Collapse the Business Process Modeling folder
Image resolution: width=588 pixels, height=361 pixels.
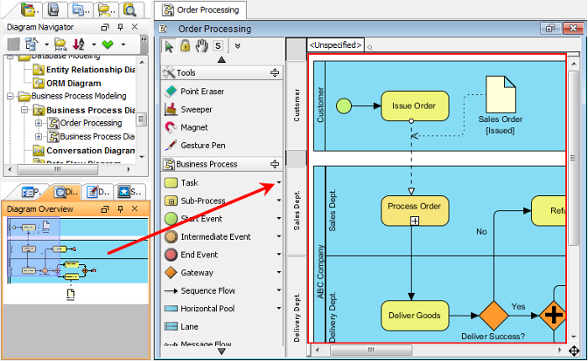pyautogui.click(x=10, y=96)
